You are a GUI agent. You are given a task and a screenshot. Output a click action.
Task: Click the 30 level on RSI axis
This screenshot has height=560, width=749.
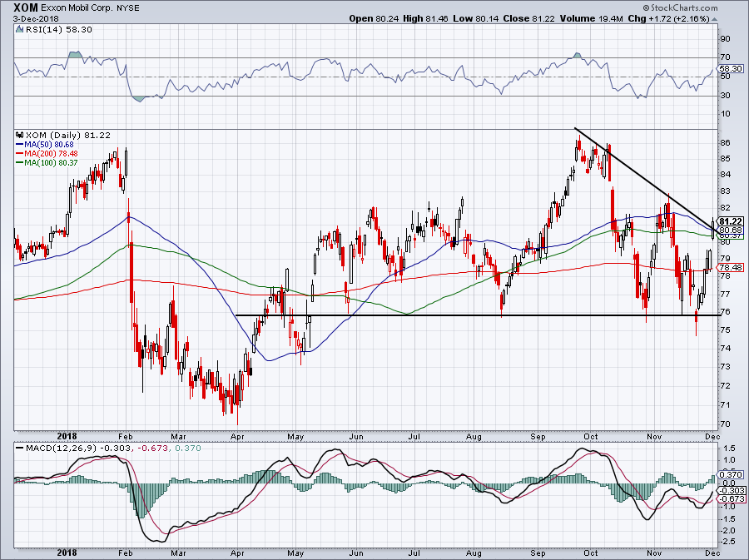click(725, 96)
